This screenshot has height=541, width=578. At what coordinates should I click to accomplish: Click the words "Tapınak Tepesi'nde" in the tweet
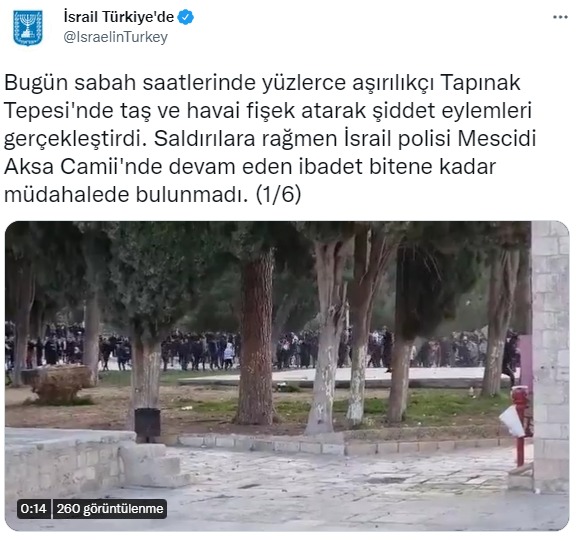tap(262, 97)
